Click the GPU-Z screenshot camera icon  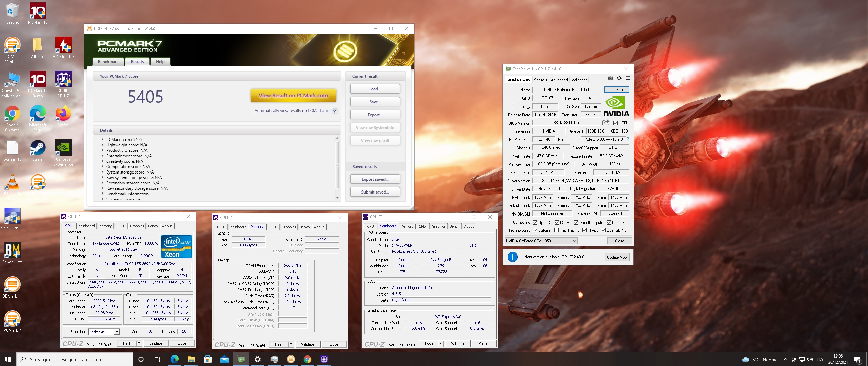point(611,78)
